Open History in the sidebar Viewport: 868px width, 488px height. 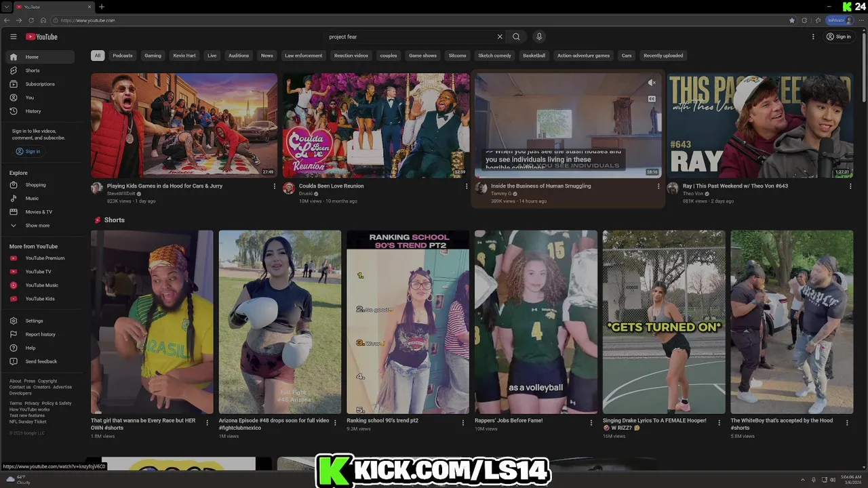[x=41, y=111]
